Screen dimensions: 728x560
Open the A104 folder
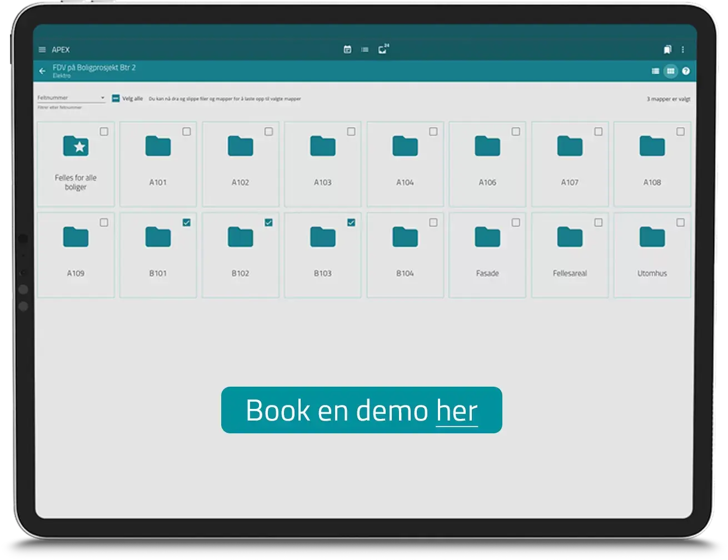click(405, 164)
